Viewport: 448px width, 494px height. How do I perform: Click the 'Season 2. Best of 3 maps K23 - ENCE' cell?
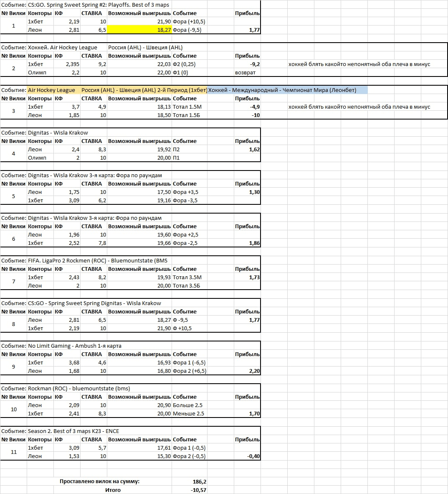(x=73, y=431)
